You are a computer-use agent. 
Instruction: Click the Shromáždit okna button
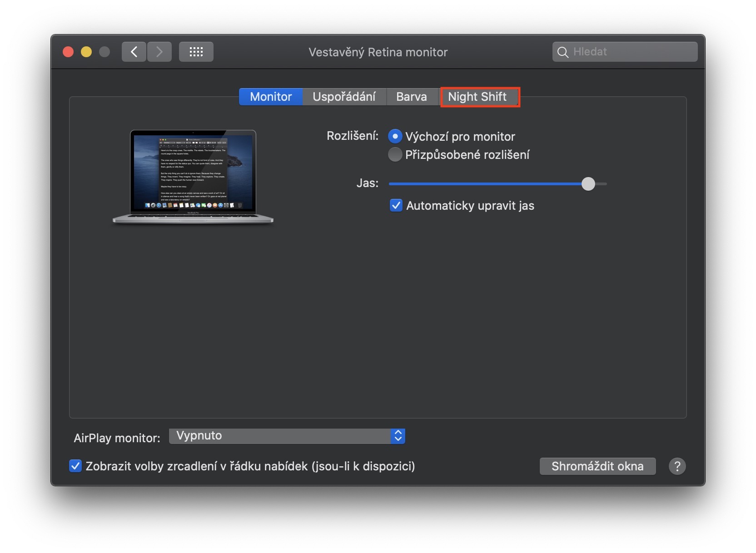click(x=597, y=466)
